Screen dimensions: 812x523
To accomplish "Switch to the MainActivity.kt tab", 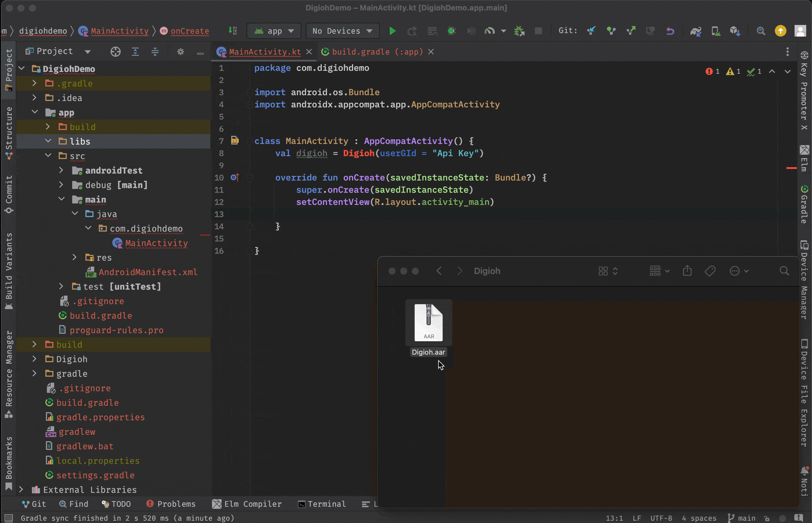I will [x=265, y=52].
